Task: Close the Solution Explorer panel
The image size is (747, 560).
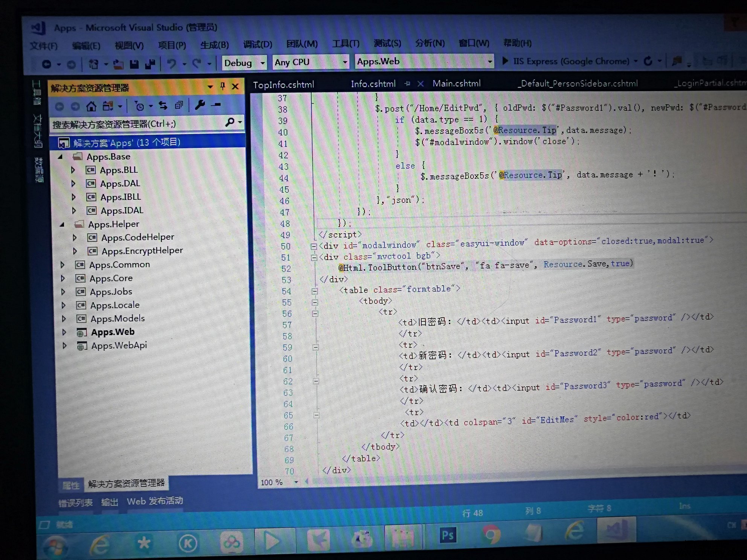Action: [x=235, y=86]
